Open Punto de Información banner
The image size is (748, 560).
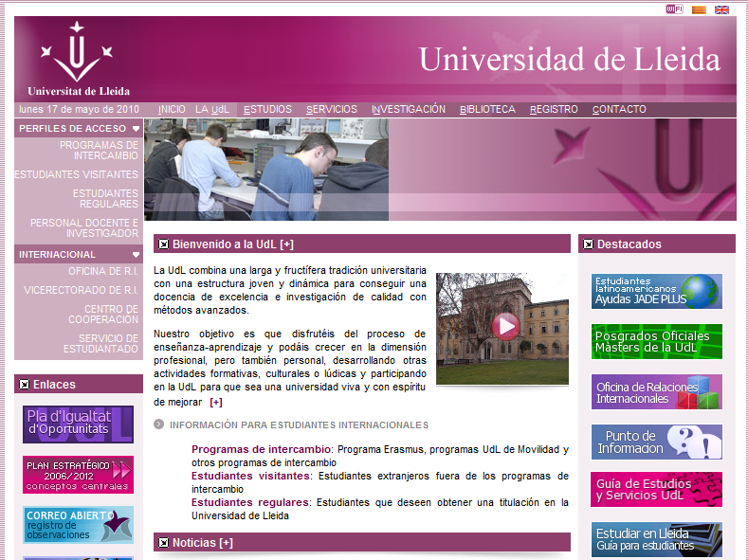click(x=657, y=442)
